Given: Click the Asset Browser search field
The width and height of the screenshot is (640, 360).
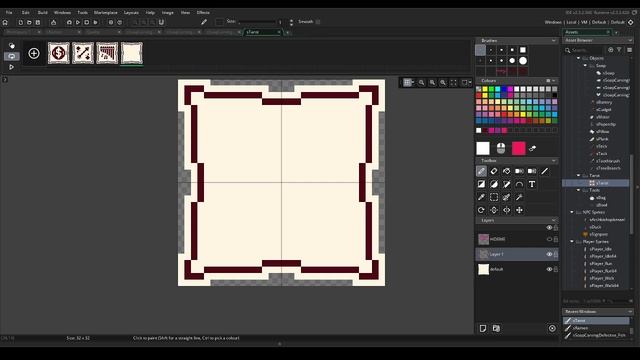Looking at the screenshot, I should tap(584, 50).
